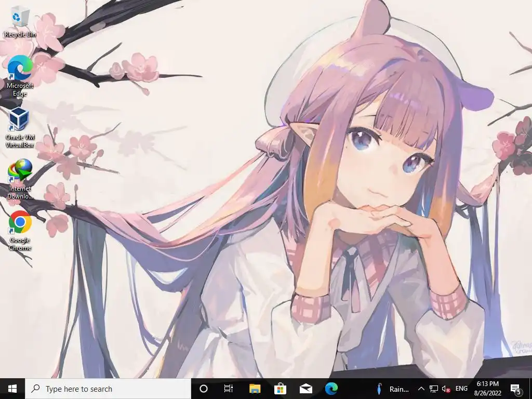Open the network status tray icon
The width and height of the screenshot is (532, 399).
(x=434, y=389)
